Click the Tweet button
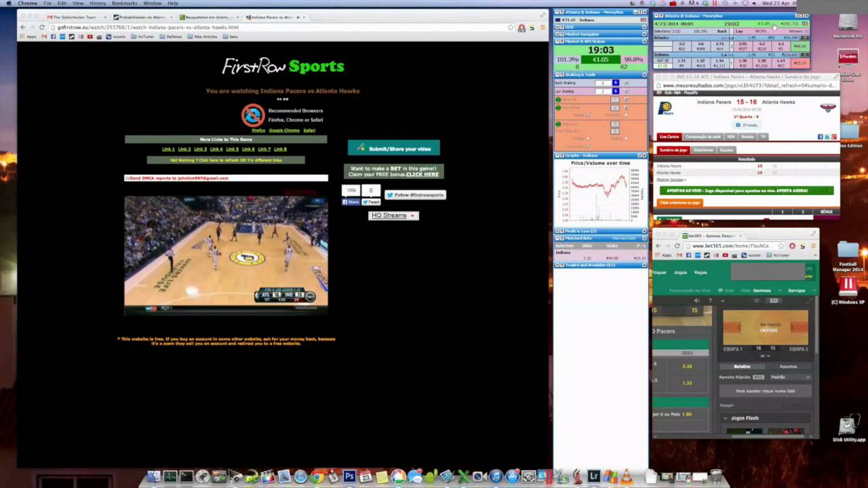 pyautogui.click(x=371, y=202)
